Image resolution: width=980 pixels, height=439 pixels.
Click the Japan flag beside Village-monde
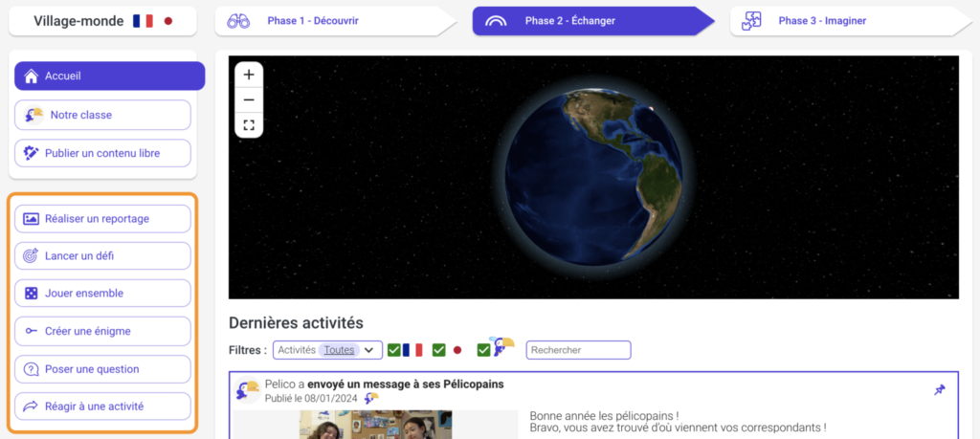[x=168, y=21]
